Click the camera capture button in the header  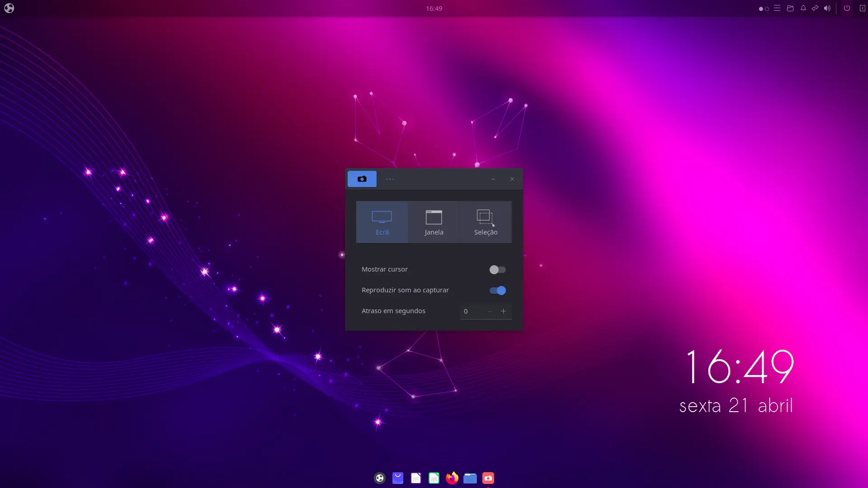(362, 179)
